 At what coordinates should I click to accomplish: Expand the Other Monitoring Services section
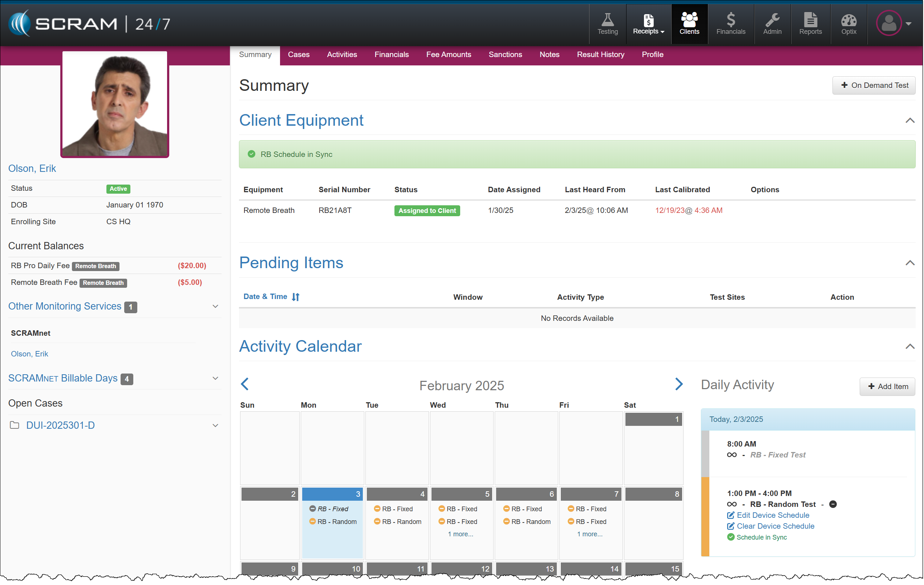(x=215, y=306)
